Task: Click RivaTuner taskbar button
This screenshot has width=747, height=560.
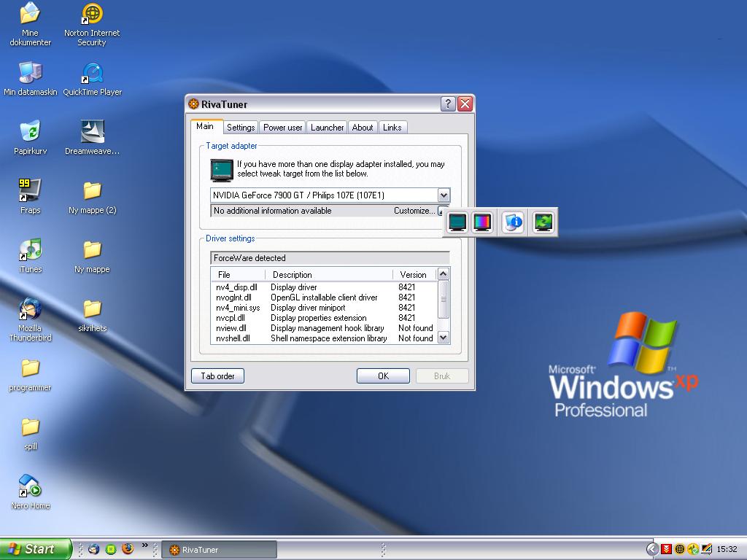Action: click(219, 550)
